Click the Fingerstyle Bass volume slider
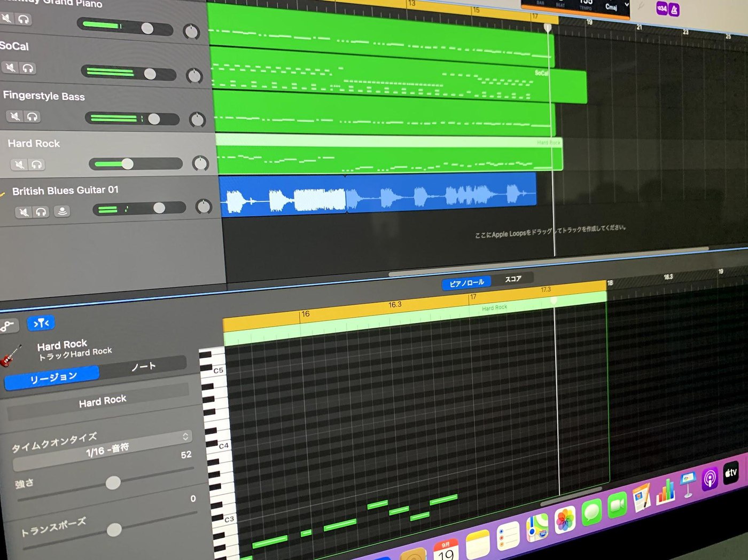Image resolution: width=748 pixels, height=560 pixels. point(132,119)
